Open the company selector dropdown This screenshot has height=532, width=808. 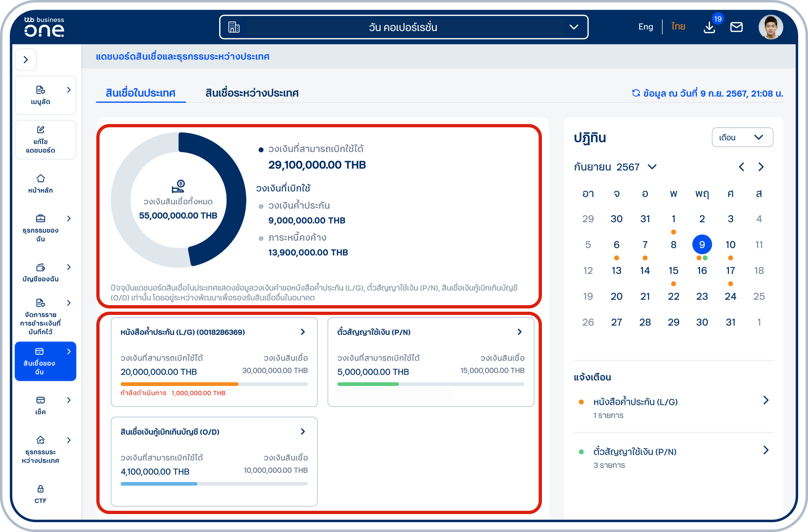pos(403,27)
